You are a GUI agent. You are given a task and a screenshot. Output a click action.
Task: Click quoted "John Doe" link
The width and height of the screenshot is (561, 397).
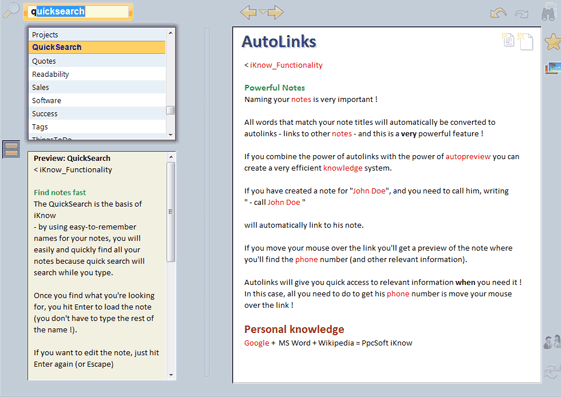tap(369, 191)
